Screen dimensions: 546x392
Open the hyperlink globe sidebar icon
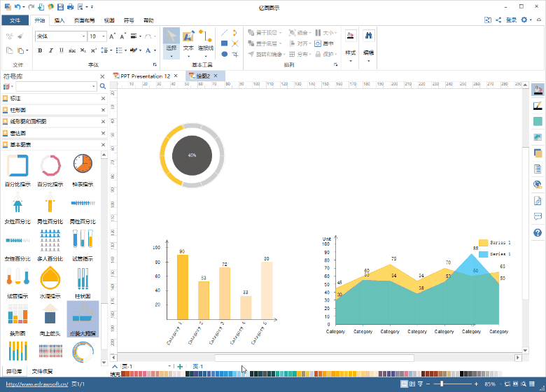click(x=538, y=185)
